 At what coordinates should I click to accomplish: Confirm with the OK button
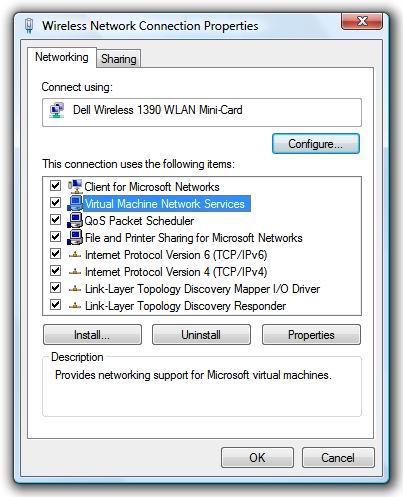[257, 458]
